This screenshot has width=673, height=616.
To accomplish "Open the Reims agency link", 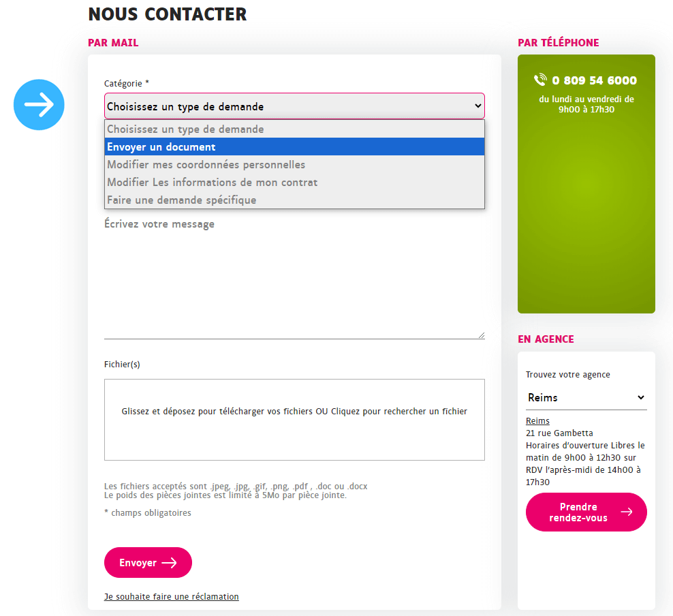I will [537, 420].
